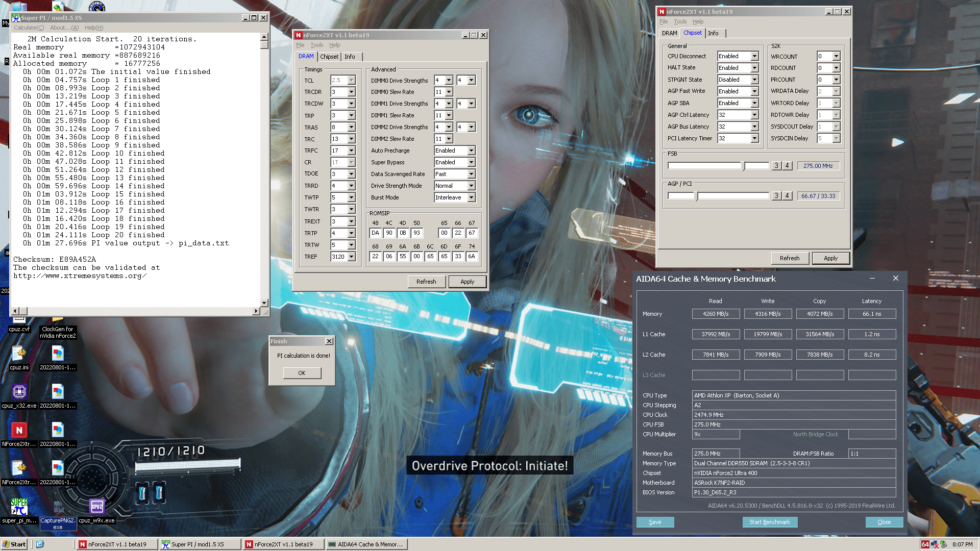Click the AIDA64 tray icon labeled 64

[x=925, y=544]
